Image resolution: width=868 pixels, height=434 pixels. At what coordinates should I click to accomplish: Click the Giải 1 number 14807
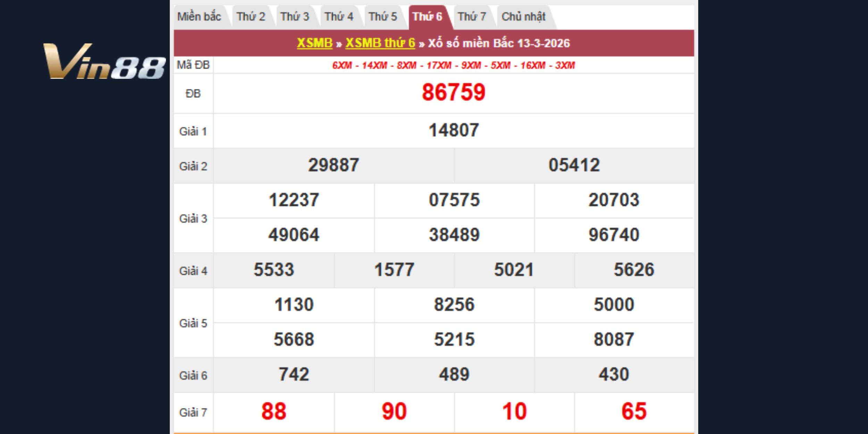[x=453, y=131]
